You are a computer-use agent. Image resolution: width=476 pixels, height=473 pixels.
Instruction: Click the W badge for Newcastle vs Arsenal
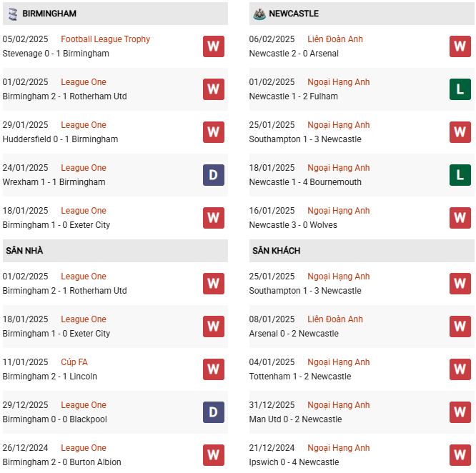point(460,46)
